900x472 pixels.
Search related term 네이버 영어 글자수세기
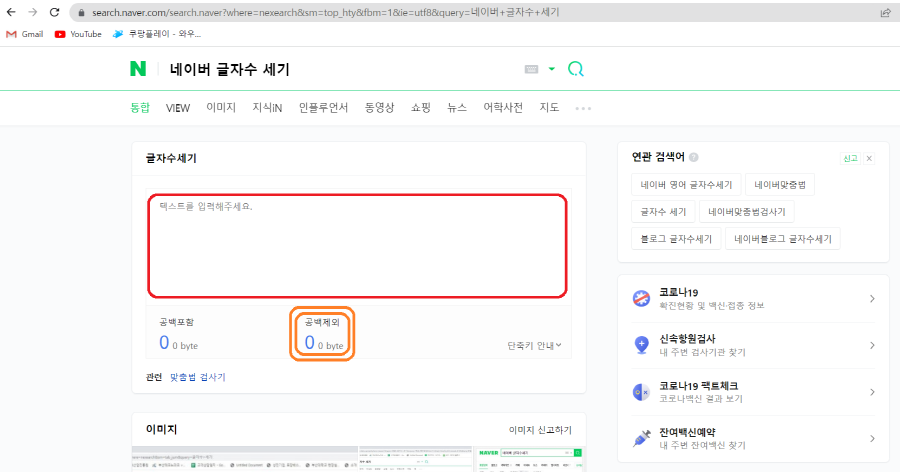[x=686, y=185]
